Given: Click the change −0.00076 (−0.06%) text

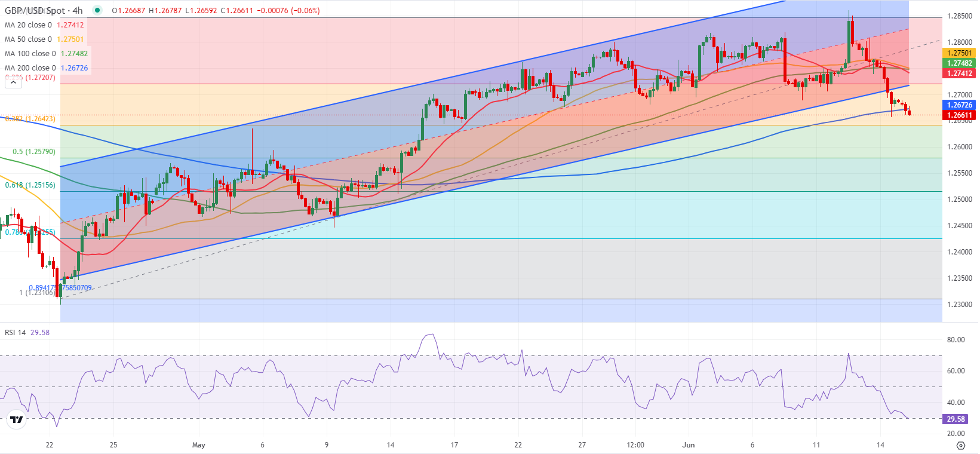Looking at the screenshot, I should click(x=288, y=11).
